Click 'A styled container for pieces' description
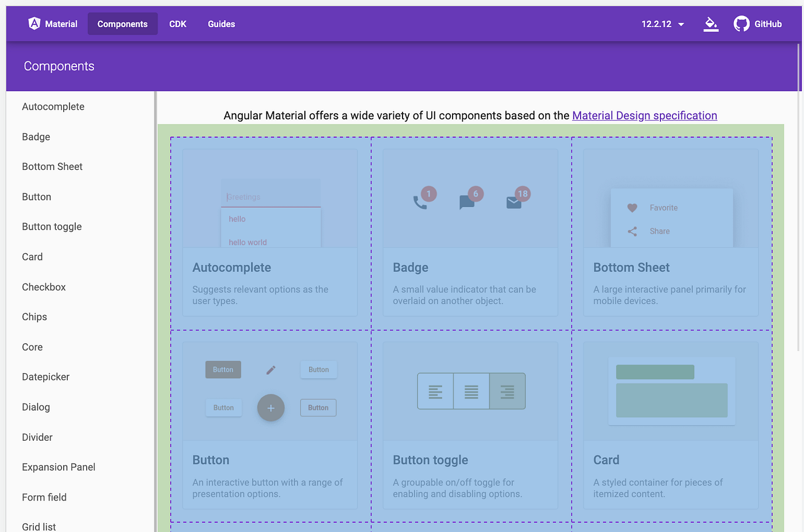Screen dimensions: 804x532 point(658,488)
